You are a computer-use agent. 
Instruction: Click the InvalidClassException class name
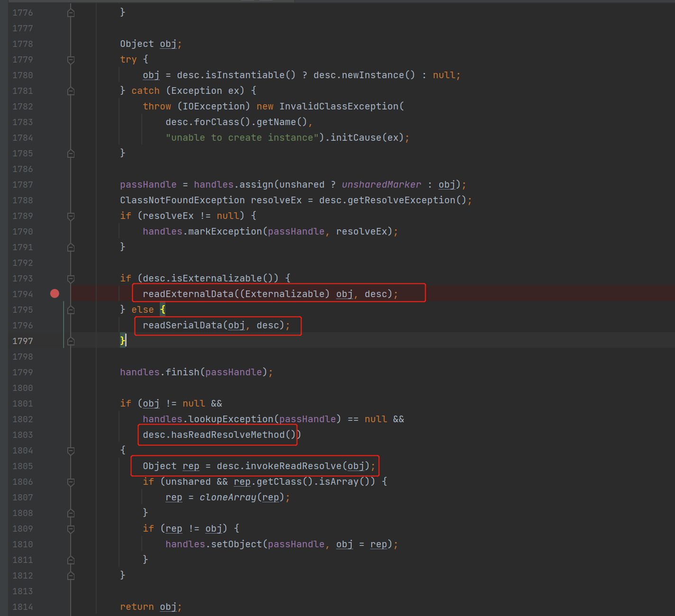click(x=339, y=106)
